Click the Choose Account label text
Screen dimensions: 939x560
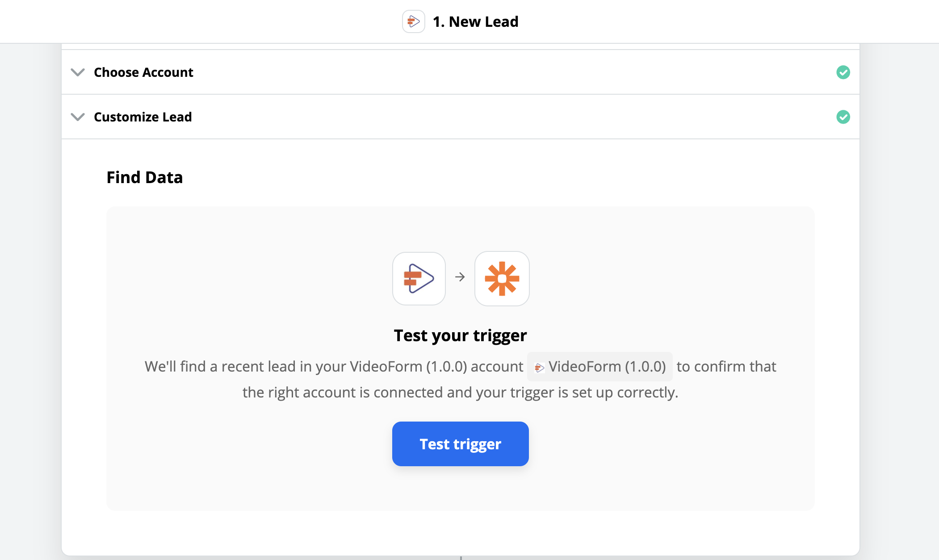point(143,72)
